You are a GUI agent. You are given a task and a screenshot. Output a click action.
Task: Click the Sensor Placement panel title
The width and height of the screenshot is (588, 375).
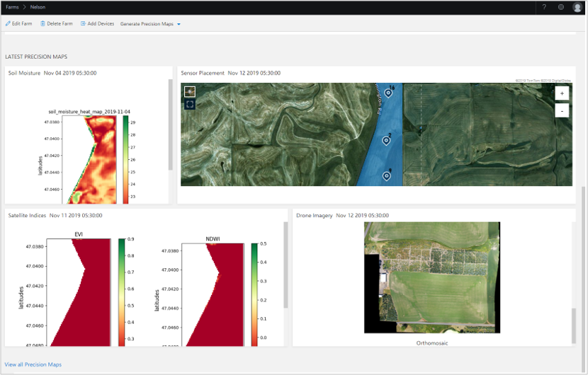click(x=203, y=73)
